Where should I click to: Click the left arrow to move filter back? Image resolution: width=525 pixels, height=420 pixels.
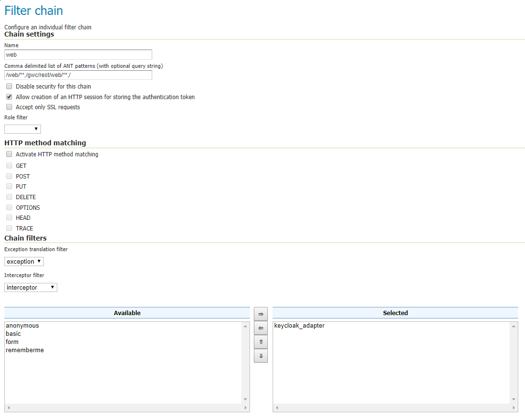click(261, 328)
